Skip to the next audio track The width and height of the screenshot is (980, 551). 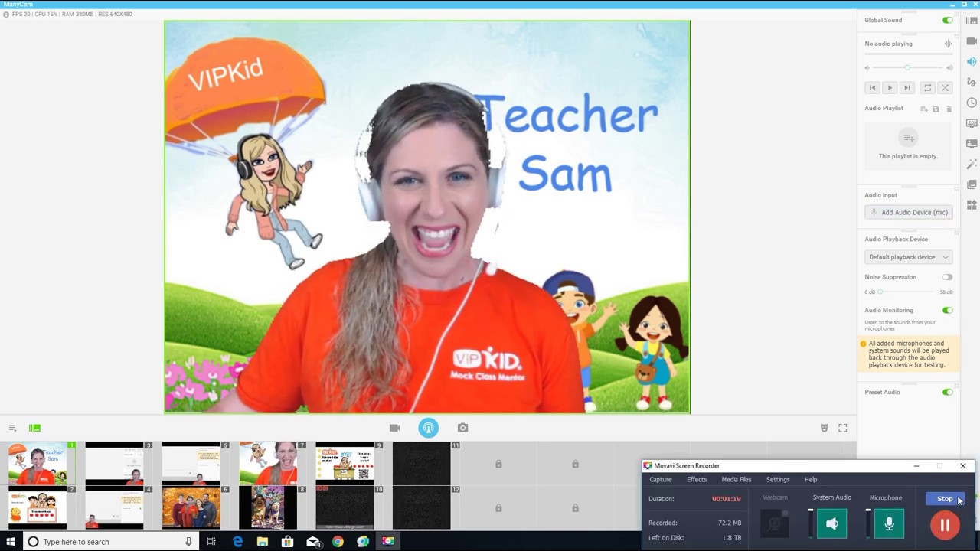tap(907, 88)
